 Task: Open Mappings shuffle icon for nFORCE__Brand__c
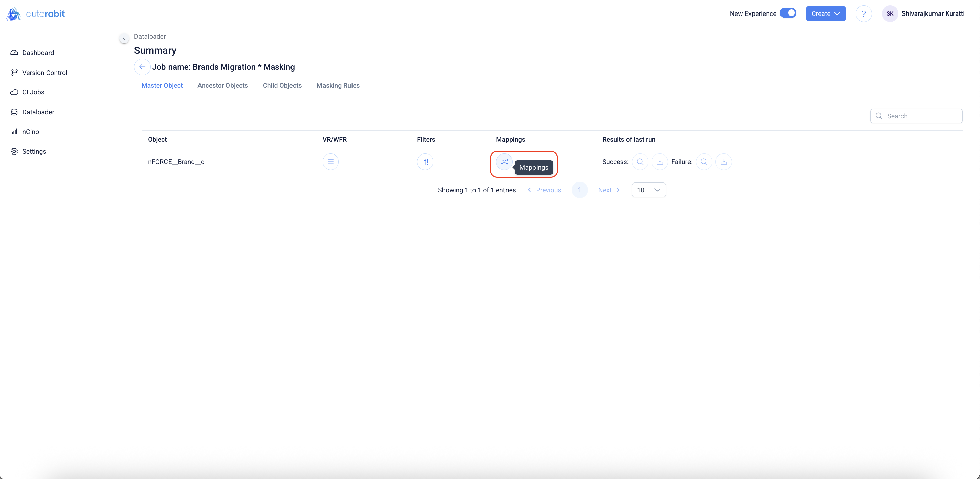point(504,162)
